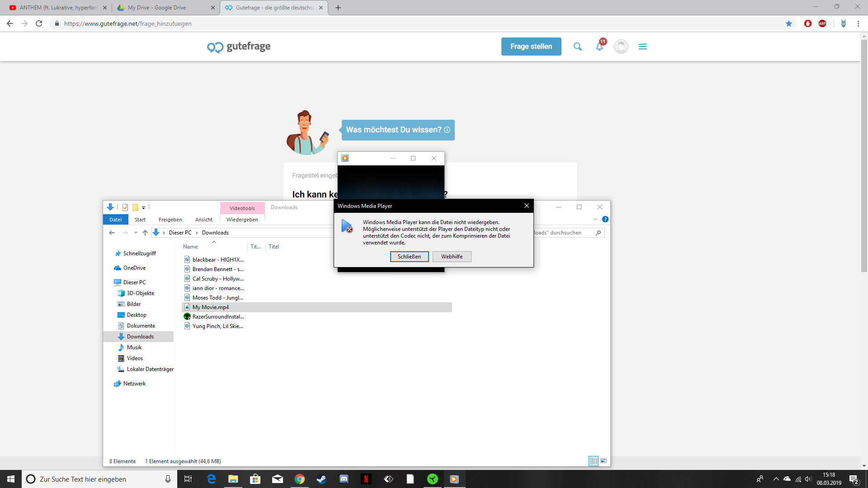This screenshot has width=868, height=488.
Task: Click Schließen in the Media Player dialog
Action: click(409, 257)
